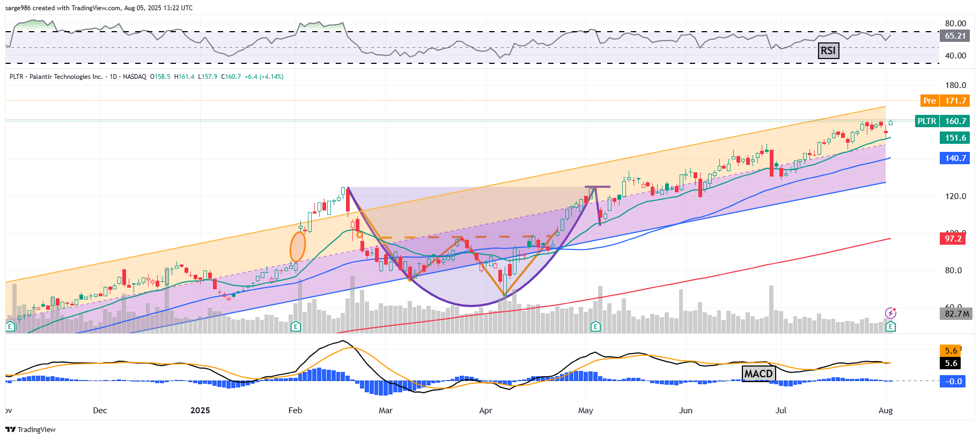This screenshot has width=980, height=439.
Task: Click the Aug label on time axis
Action: pos(885,411)
